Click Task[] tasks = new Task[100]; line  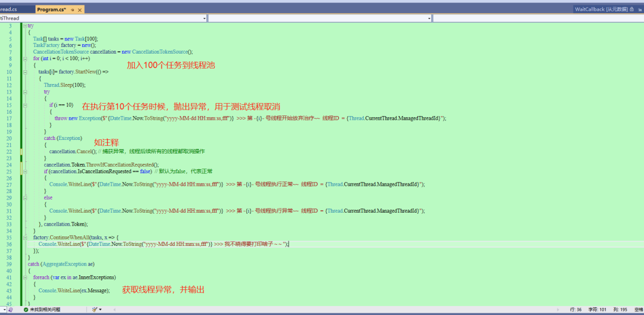[66, 39]
